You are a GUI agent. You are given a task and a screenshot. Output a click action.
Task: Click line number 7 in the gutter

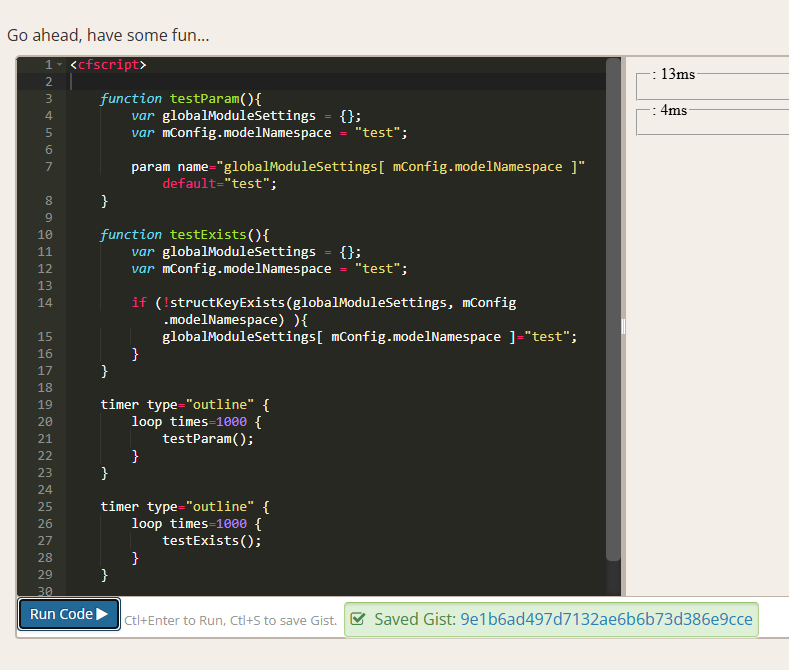(x=49, y=166)
